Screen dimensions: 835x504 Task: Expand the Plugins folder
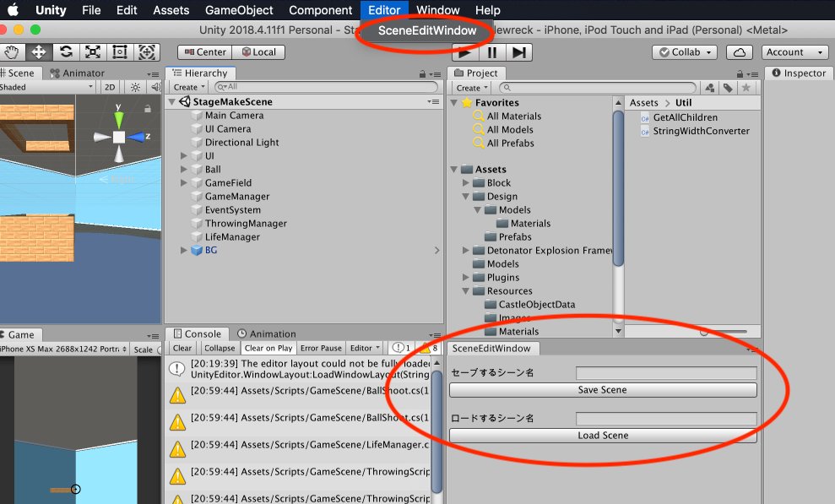[466, 277]
